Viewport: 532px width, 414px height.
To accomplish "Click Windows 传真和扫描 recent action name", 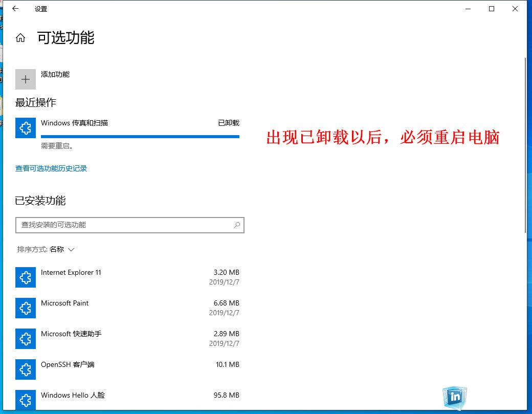I will [74, 123].
